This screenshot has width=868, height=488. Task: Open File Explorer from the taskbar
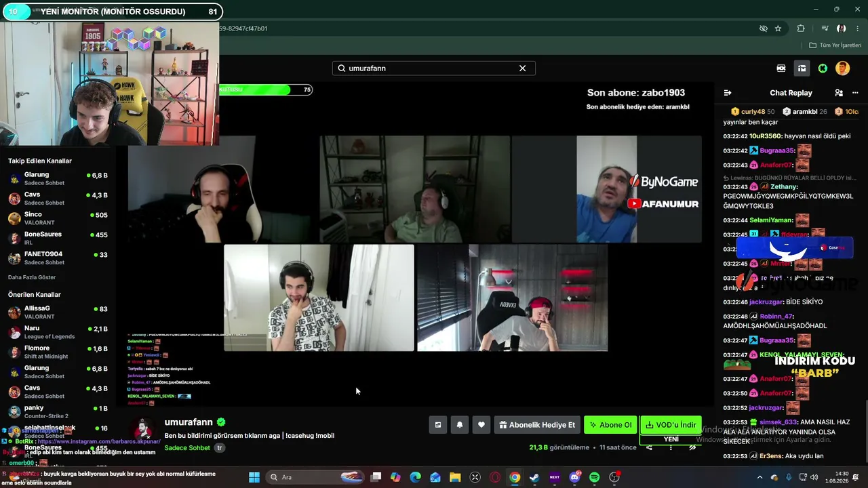(455, 477)
